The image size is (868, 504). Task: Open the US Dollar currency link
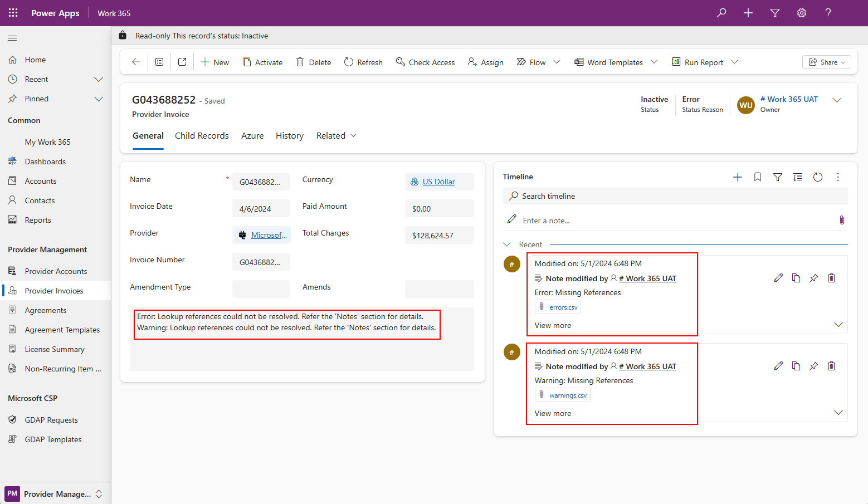[x=438, y=182]
